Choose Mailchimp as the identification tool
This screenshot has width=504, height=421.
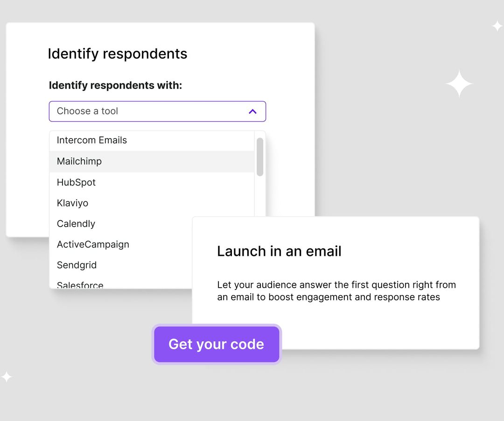point(79,161)
